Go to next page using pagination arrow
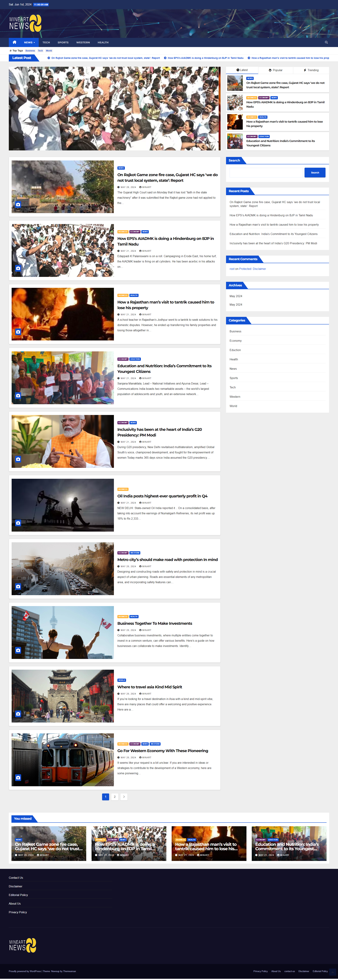338x980 pixels. click(124, 797)
